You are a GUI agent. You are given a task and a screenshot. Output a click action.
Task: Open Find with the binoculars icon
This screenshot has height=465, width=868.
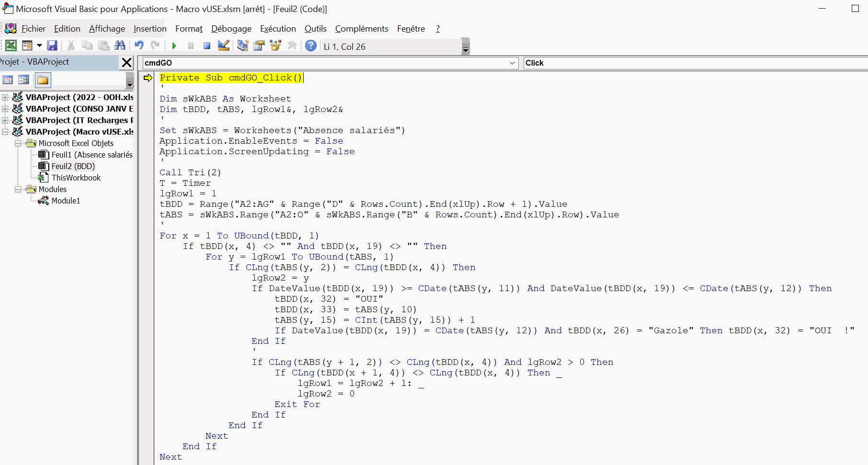pyautogui.click(x=120, y=45)
